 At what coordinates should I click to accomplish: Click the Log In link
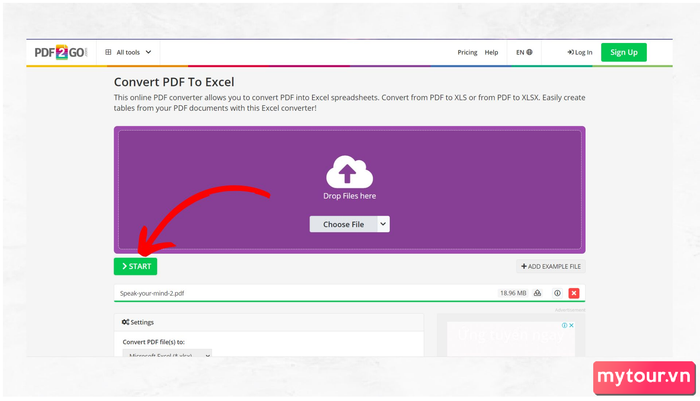click(579, 52)
